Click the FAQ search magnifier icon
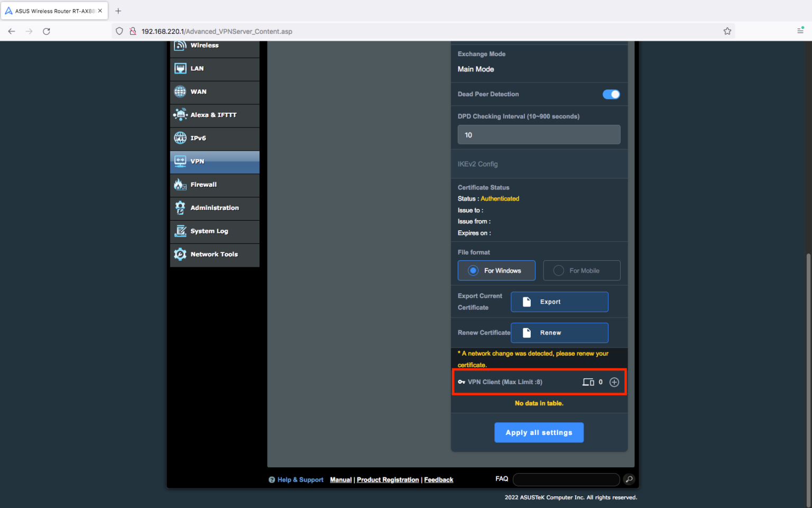This screenshot has width=812, height=508. 629,479
